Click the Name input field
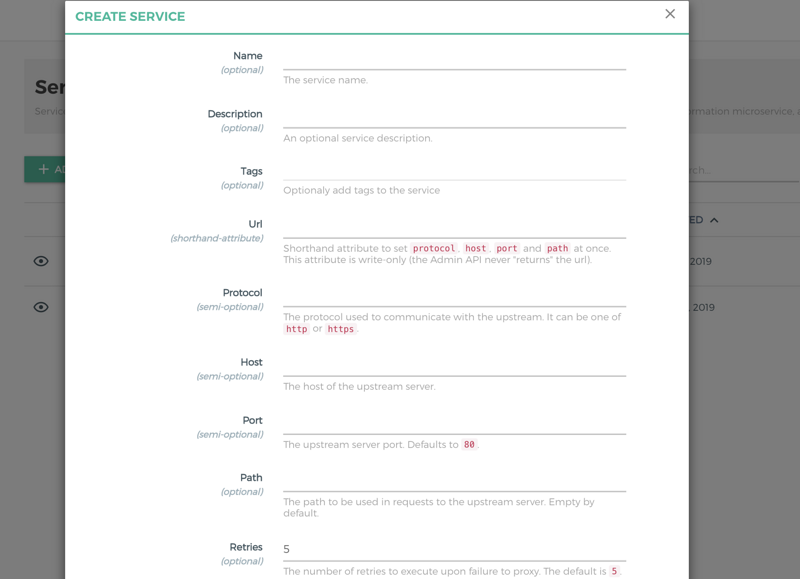Image resolution: width=800 pixels, height=579 pixels. (454, 58)
